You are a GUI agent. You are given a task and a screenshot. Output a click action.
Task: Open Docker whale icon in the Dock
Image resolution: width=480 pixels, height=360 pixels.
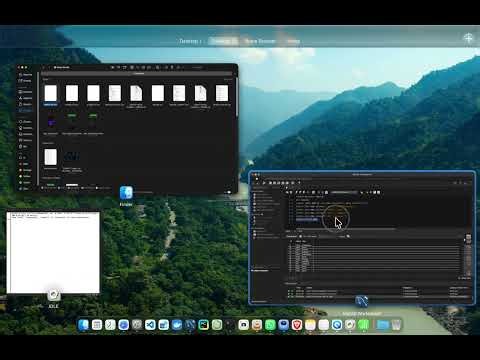(177, 325)
